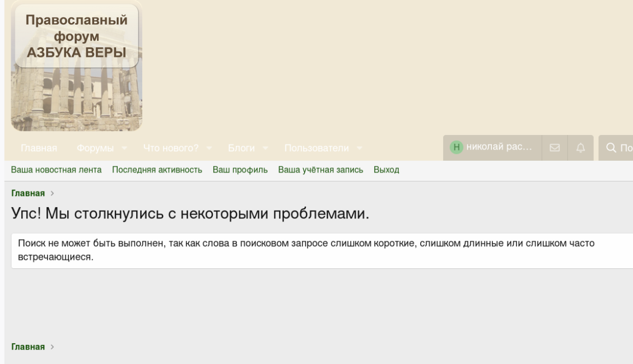Expand the Пользователи dropdown arrow

point(359,148)
